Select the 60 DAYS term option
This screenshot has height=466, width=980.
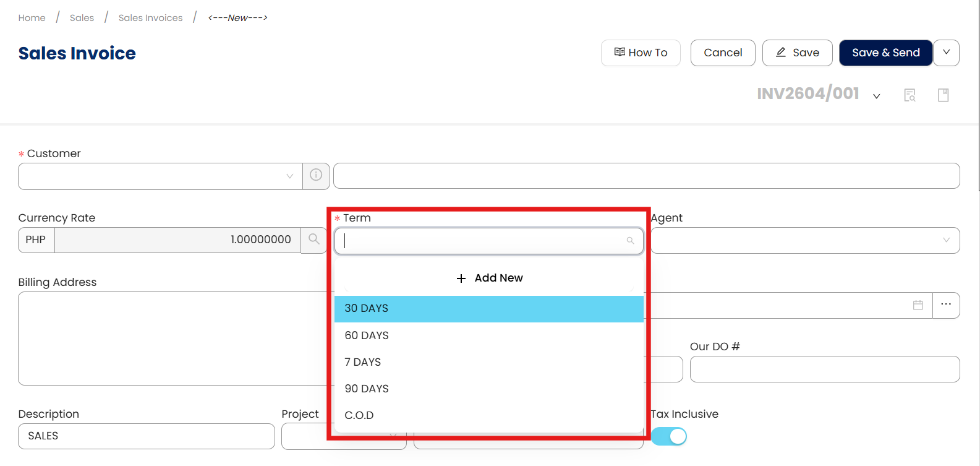tap(367, 335)
